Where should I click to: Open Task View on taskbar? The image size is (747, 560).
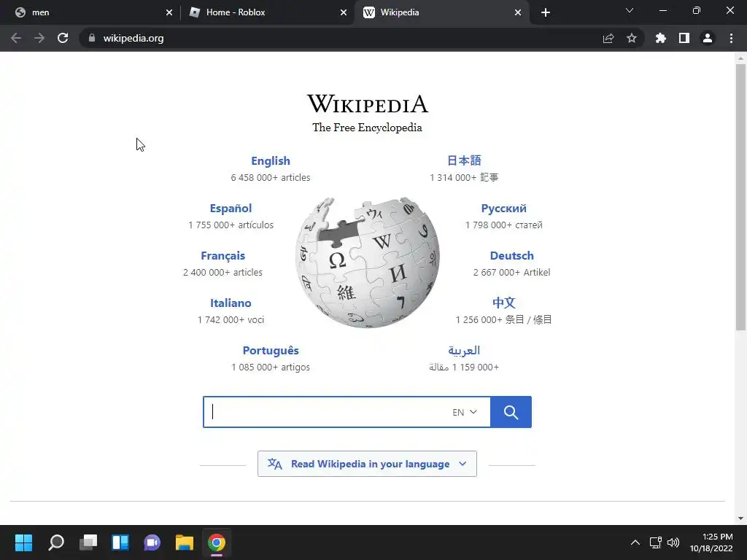point(88,542)
